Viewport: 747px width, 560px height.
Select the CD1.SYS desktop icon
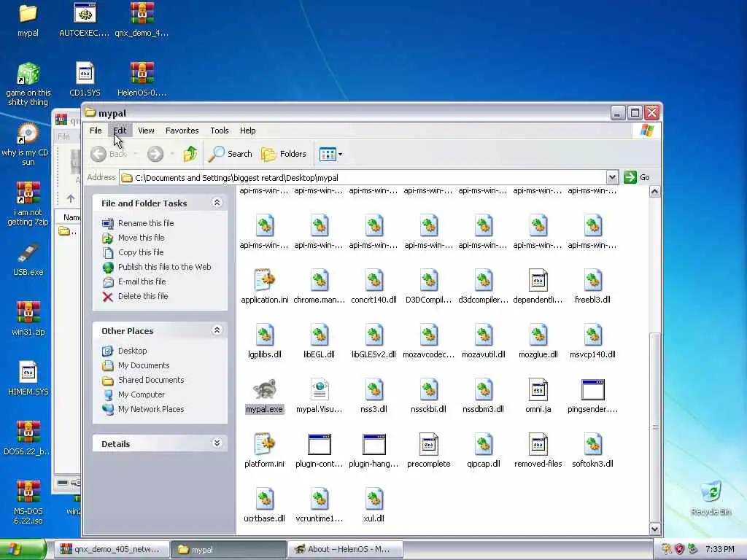point(85,74)
